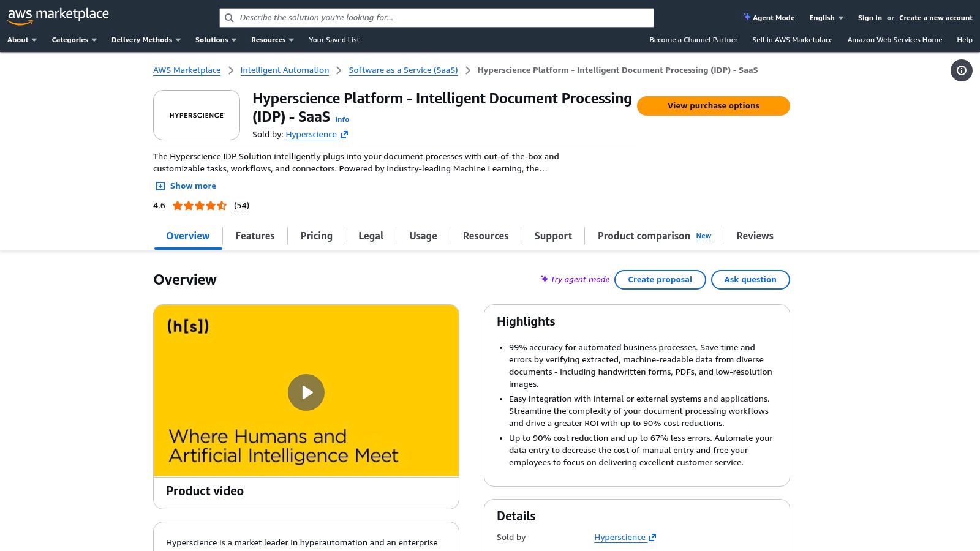980x551 pixels.
Task: Open Hyperscience seller page via external-link icon
Action: (343, 134)
